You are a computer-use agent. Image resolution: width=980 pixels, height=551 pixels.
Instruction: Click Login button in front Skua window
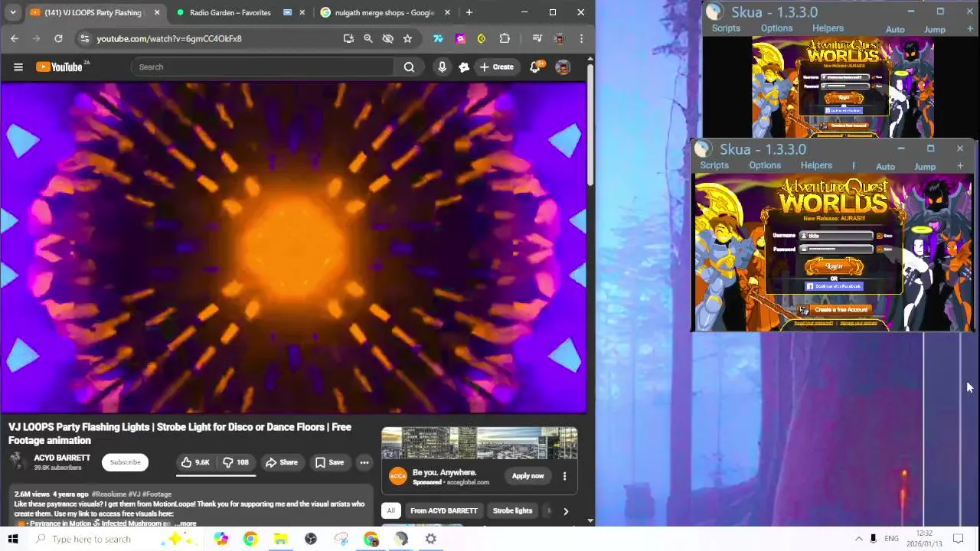coord(834,266)
